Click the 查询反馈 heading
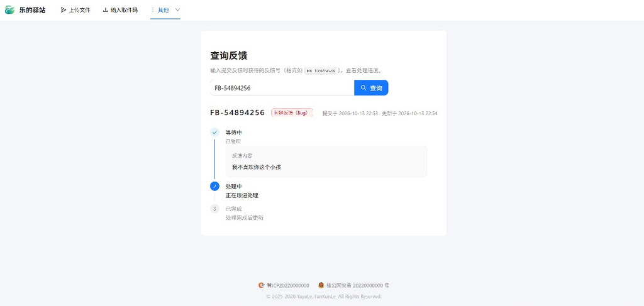The width and height of the screenshot is (644, 306). coord(228,55)
